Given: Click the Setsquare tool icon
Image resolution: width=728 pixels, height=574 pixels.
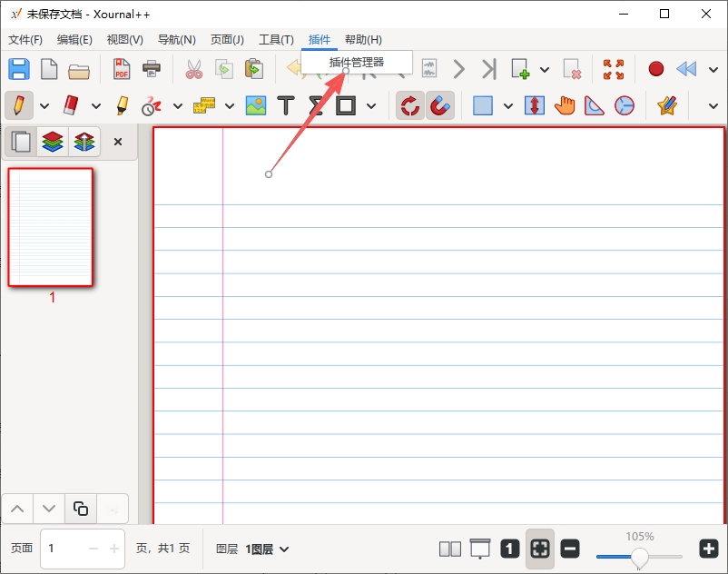Looking at the screenshot, I should 594,105.
